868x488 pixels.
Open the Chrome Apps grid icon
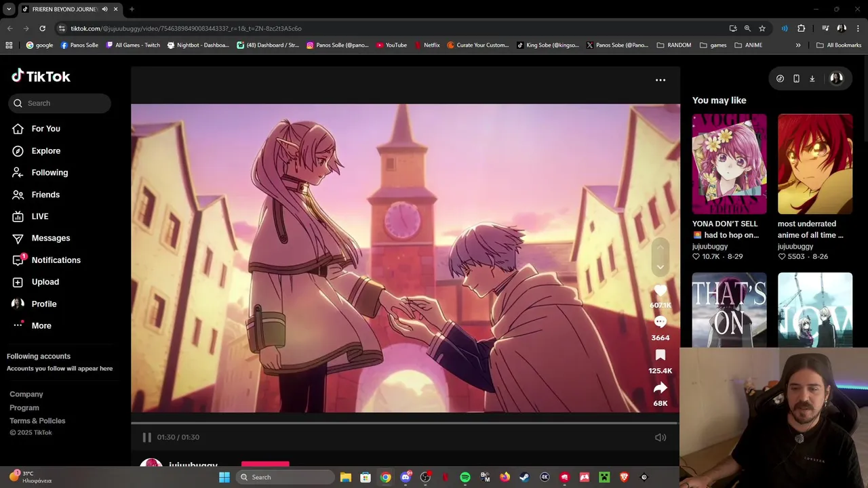click(x=9, y=45)
